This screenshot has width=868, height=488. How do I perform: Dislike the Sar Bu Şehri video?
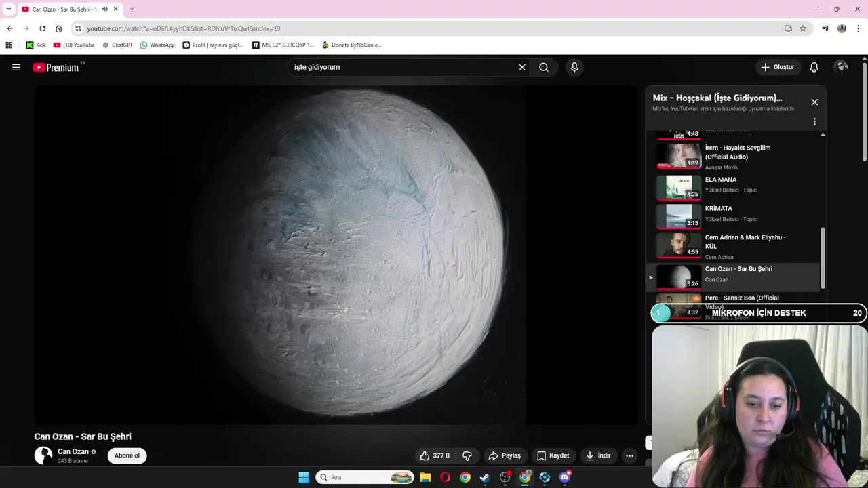(467, 455)
